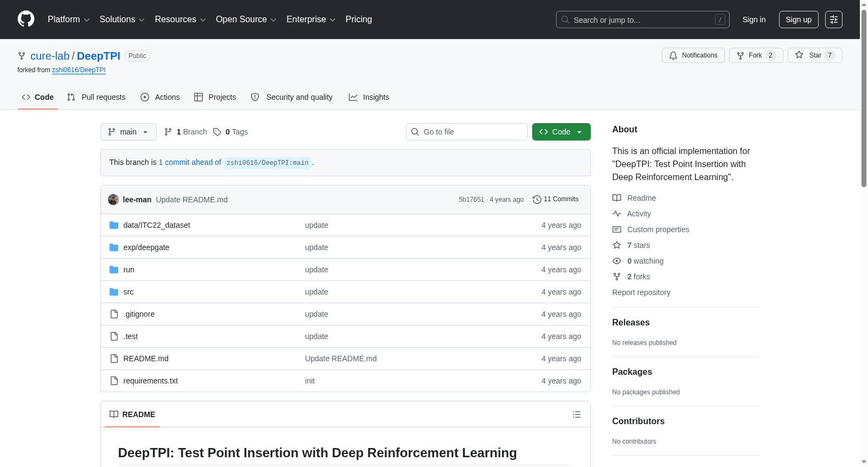Viewport: 868px width, 467px height.
Task: Click the "init" commit message for requirements.txt
Action: pos(310,381)
